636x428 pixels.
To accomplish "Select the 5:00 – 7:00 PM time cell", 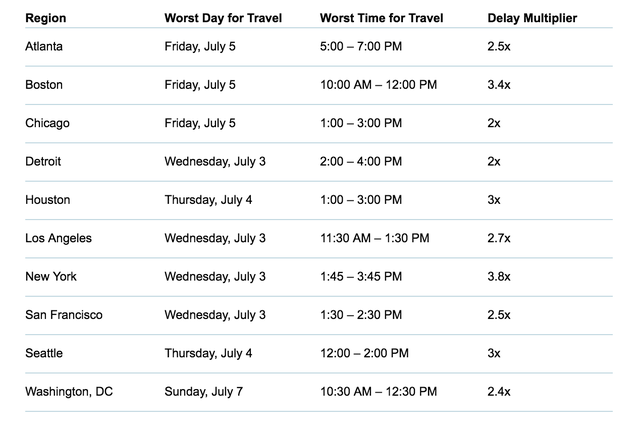I will click(361, 47).
